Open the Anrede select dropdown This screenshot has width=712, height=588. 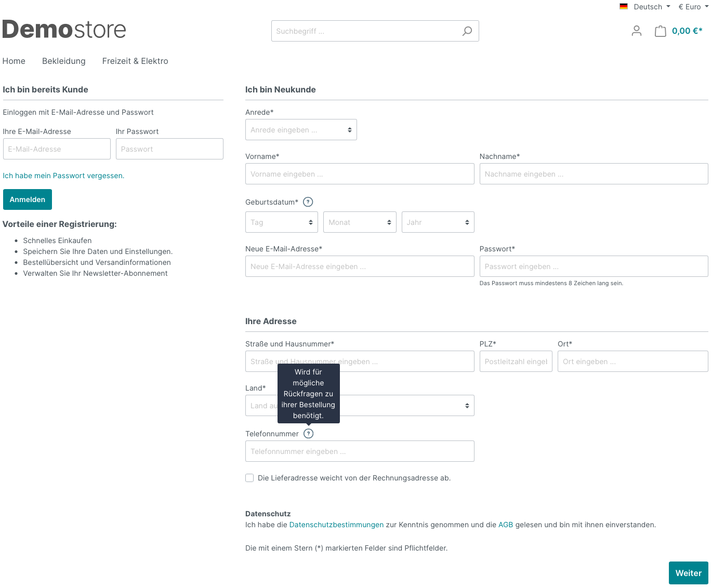point(301,130)
